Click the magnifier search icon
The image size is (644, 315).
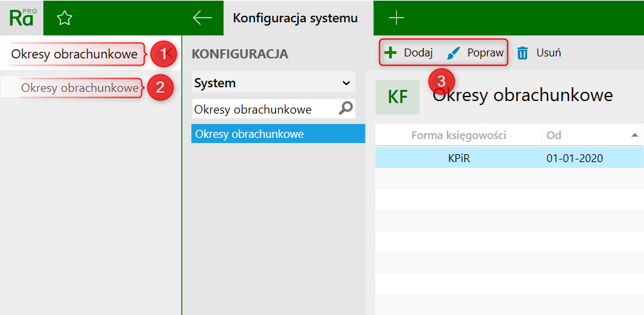[x=346, y=109]
